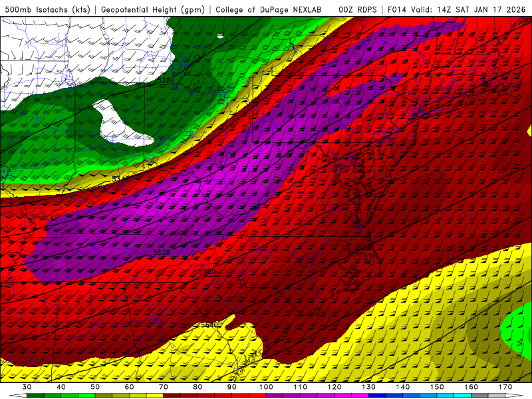Image resolution: width=532 pixels, height=399 pixels.
Task: Click the 'Geopotential Height (gpm)' title text
Action: (x=153, y=9)
